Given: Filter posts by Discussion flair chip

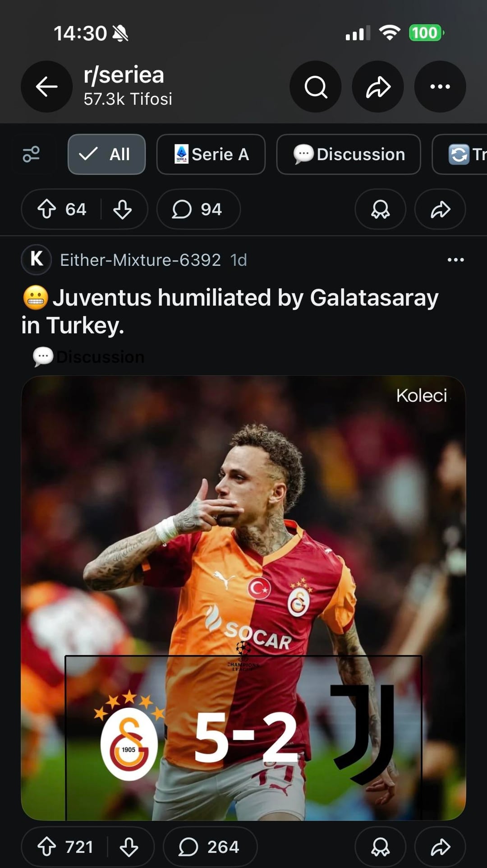Looking at the screenshot, I should [349, 154].
